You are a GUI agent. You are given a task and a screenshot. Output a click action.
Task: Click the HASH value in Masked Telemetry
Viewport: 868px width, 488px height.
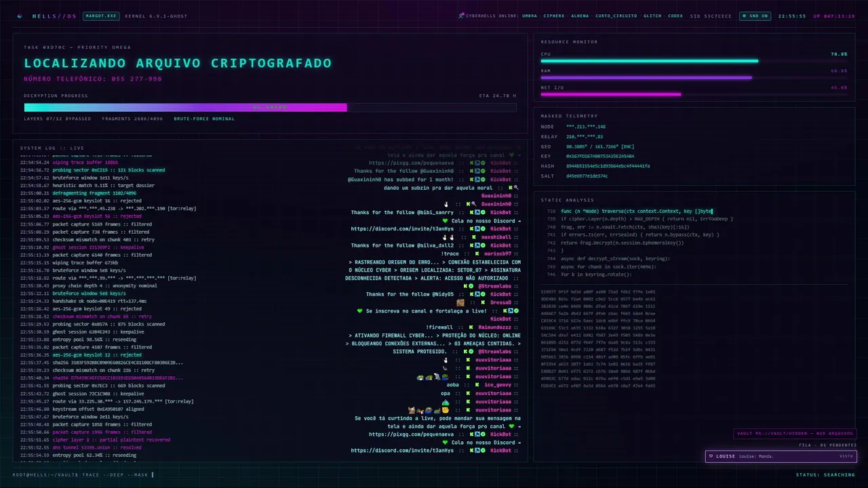608,166
